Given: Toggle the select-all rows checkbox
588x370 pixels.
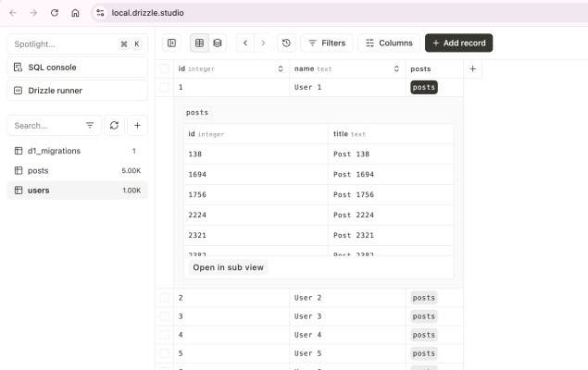Looking at the screenshot, I should 164,68.
